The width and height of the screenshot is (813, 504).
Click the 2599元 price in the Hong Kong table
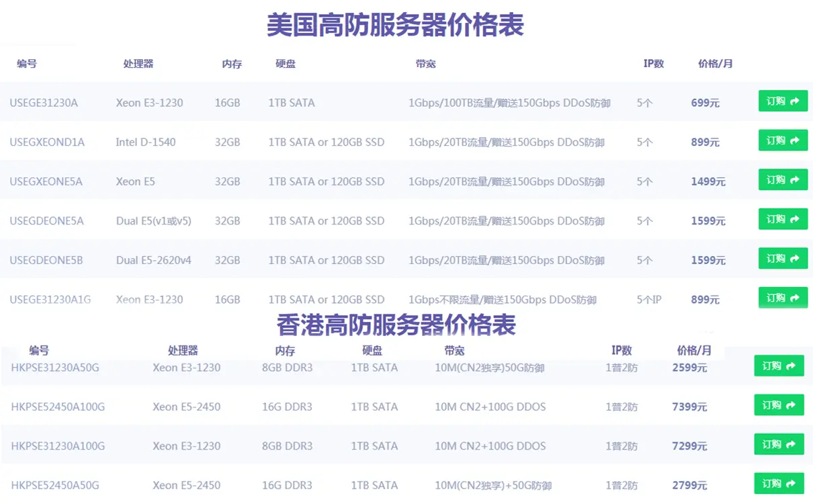point(689,367)
